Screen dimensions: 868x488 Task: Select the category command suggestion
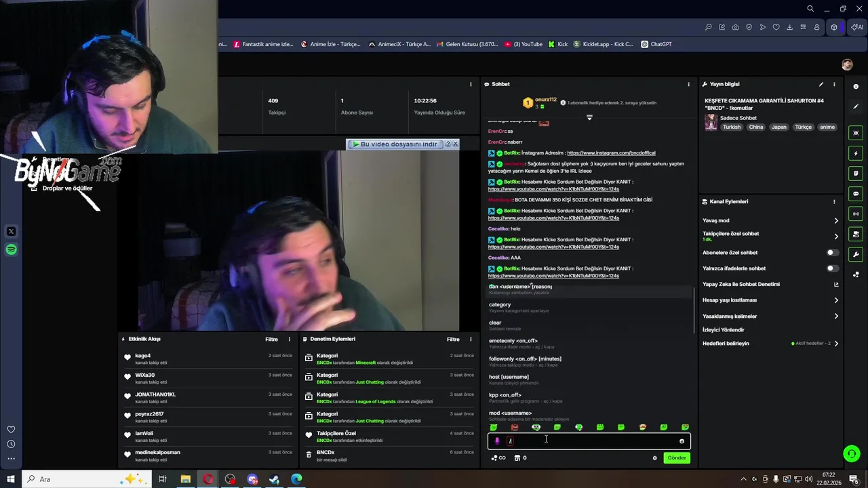(590, 307)
